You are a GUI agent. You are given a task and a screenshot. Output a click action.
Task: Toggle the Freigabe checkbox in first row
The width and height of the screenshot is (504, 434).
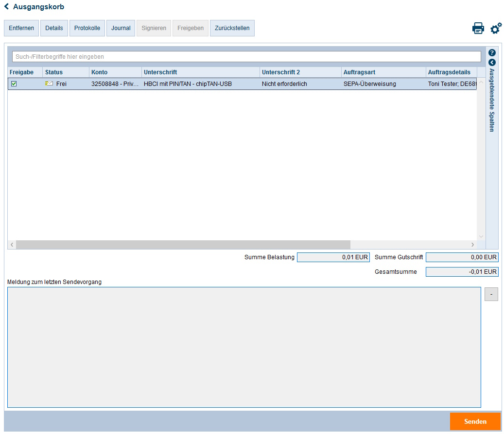point(14,84)
